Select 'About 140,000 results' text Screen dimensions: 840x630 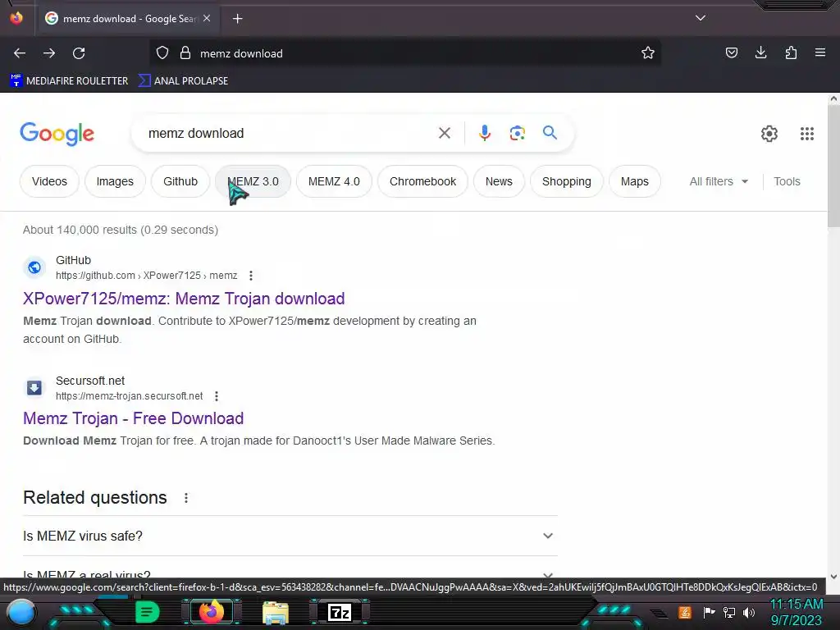(x=80, y=230)
